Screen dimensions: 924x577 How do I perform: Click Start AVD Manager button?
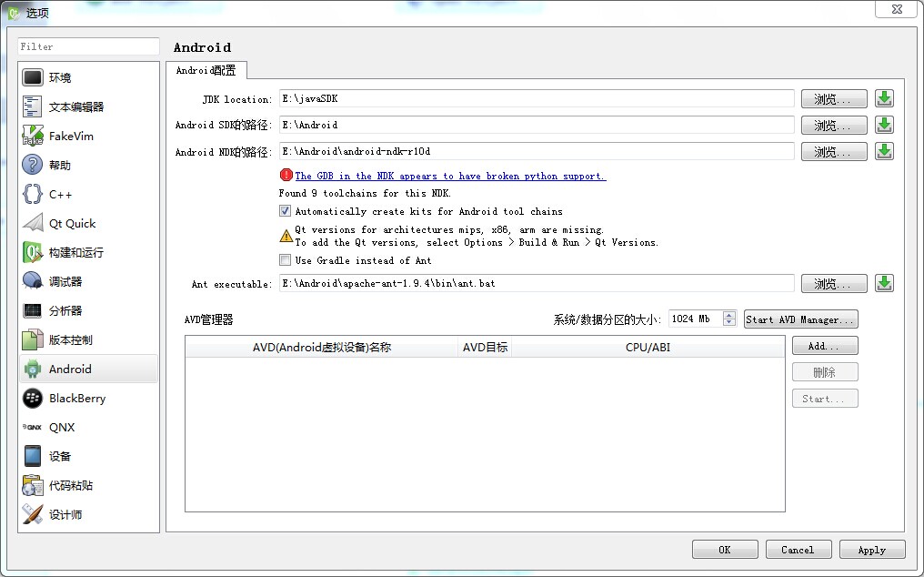801,319
